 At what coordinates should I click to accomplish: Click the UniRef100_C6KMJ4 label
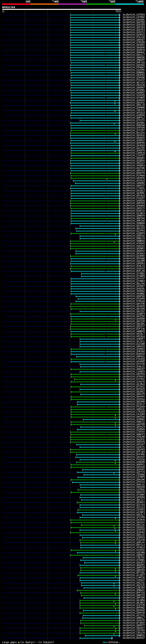click(133, 153)
